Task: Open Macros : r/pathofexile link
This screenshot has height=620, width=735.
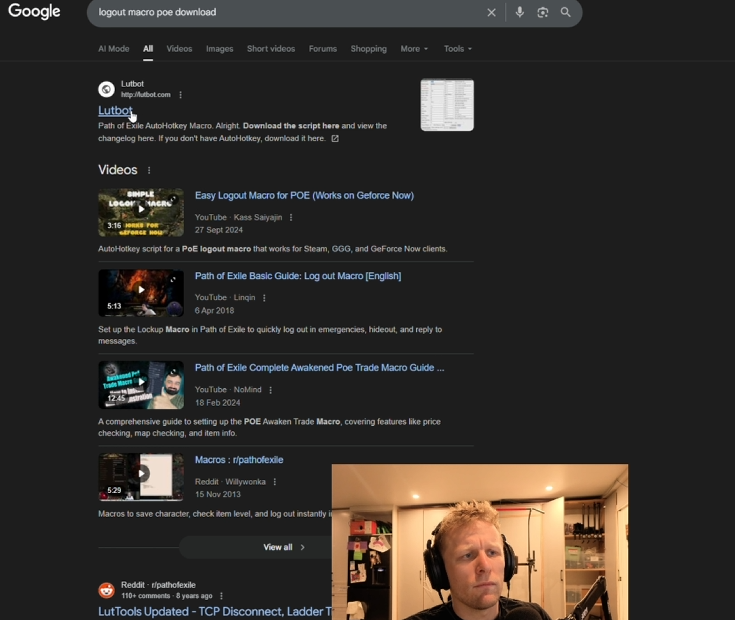Action: click(x=239, y=460)
